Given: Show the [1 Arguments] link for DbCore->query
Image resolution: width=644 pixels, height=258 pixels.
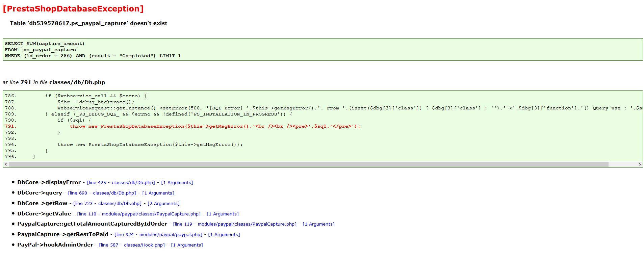Looking at the screenshot, I should click(x=158, y=193).
